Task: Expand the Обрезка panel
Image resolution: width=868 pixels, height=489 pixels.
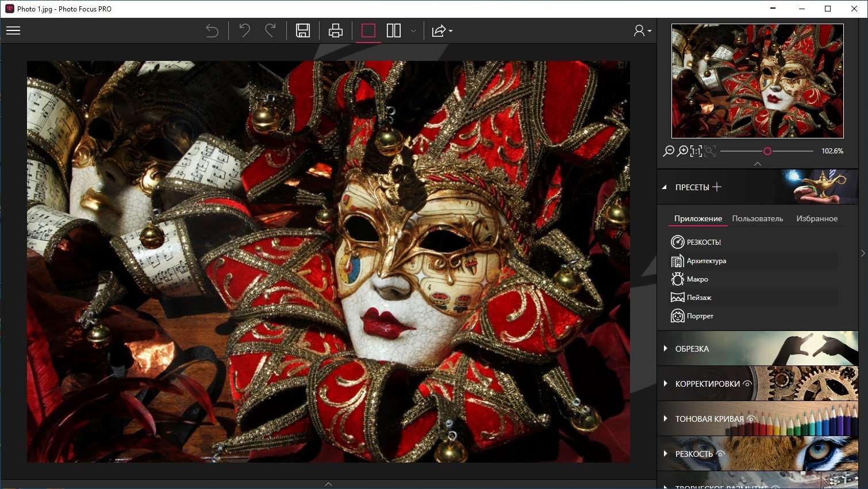Action: point(692,349)
